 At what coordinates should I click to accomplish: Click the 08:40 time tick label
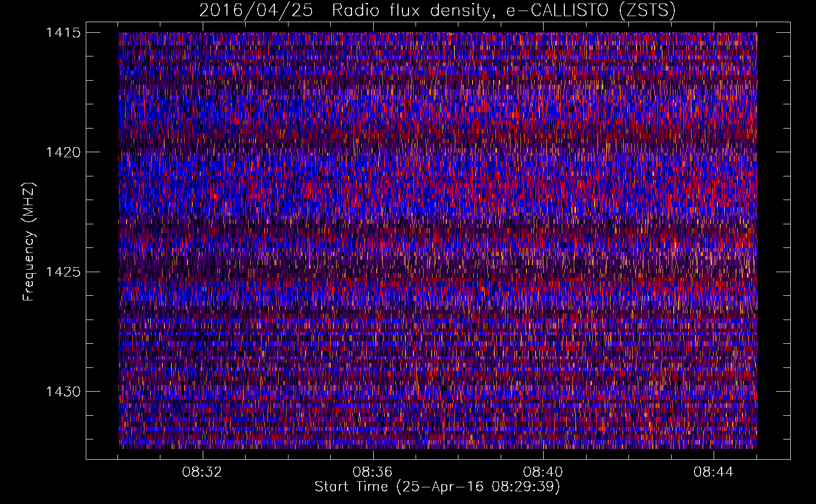pos(543,472)
